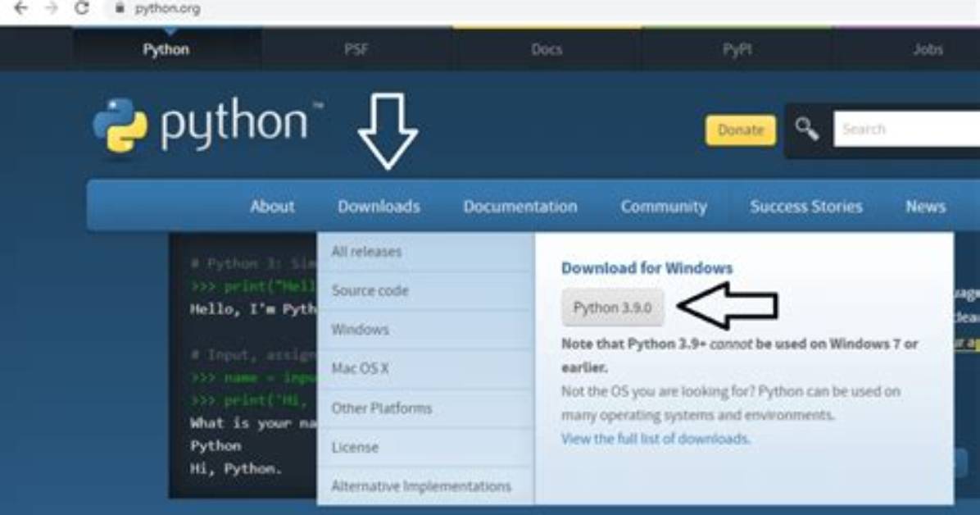Click the python.org address bar text

(167, 9)
